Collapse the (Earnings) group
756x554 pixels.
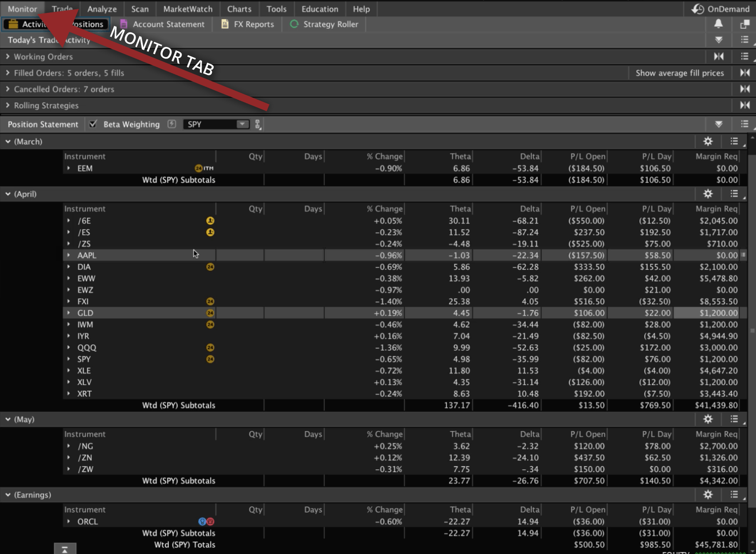8,495
